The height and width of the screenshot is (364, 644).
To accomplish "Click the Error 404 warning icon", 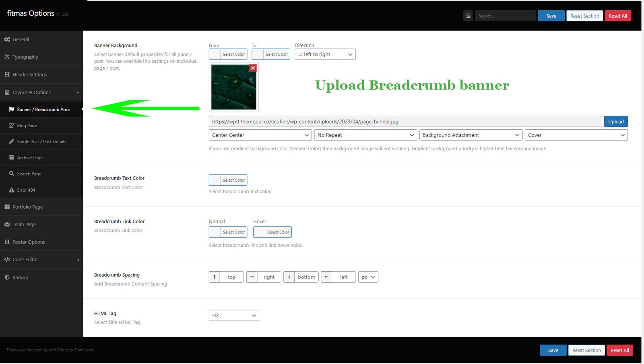I will (x=12, y=190).
